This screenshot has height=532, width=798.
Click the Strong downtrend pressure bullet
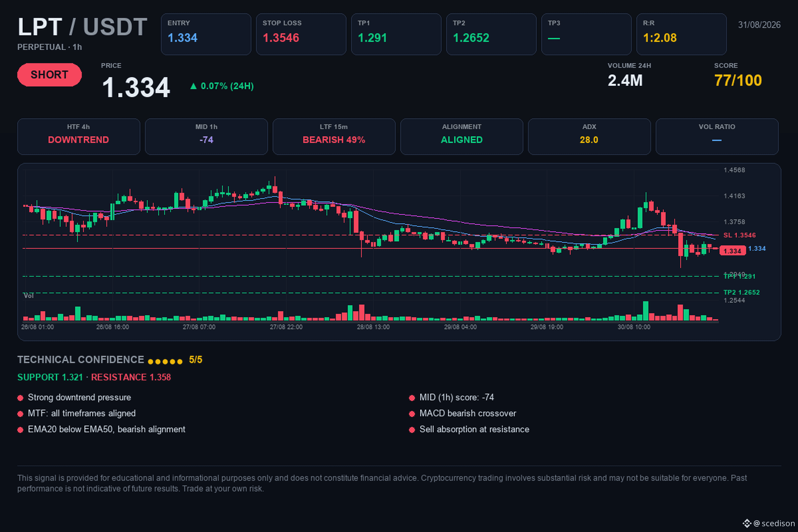coord(74,398)
